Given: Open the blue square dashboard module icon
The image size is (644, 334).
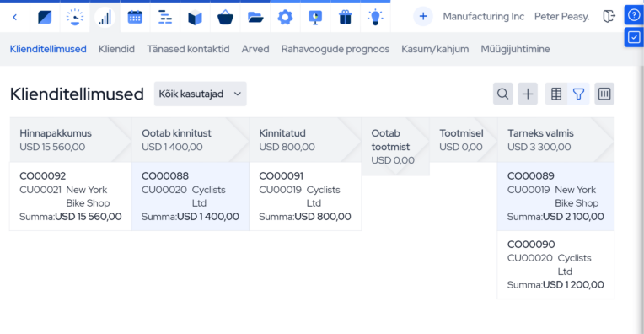Looking at the screenshot, I should (45, 17).
